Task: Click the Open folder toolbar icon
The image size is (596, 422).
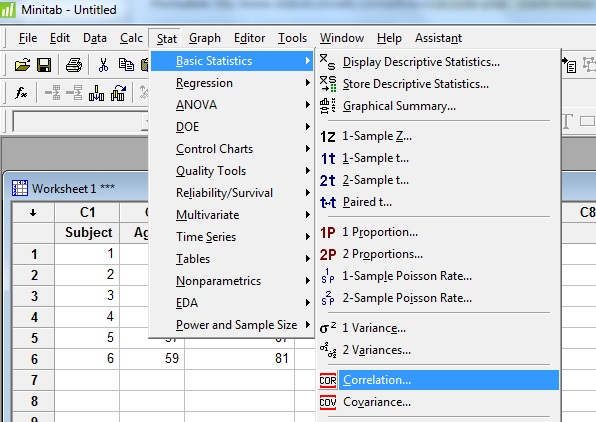Action: click(22, 65)
